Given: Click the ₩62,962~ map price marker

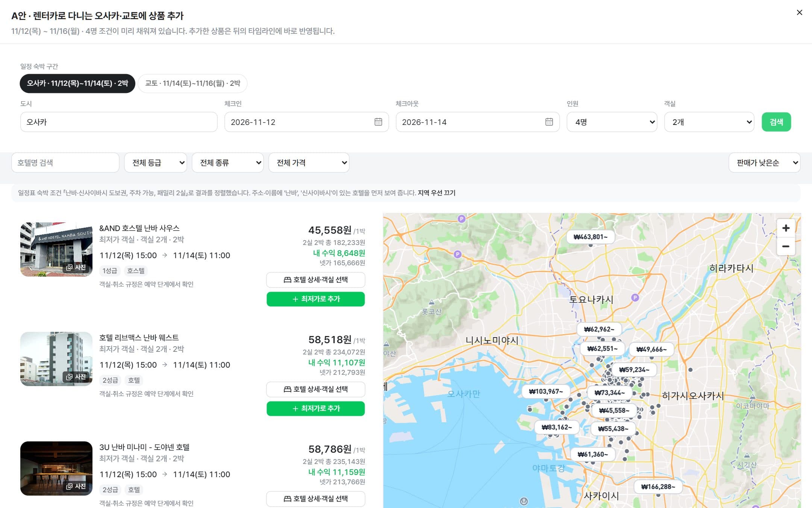Looking at the screenshot, I should (x=599, y=329).
